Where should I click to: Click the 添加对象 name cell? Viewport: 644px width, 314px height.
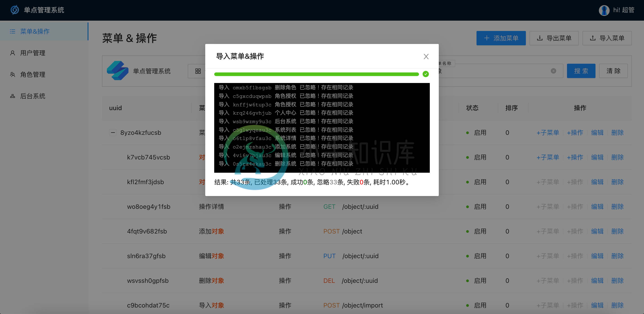point(211,231)
